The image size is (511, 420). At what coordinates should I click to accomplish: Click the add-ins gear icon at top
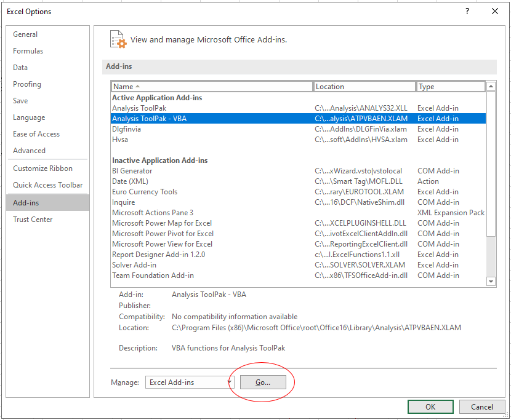[x=118, y=39]
